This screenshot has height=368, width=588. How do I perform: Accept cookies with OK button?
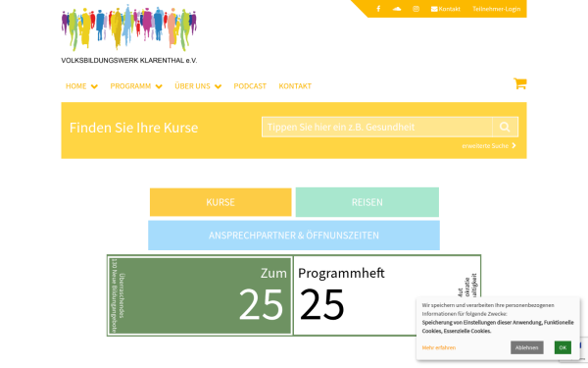pos(563,347)
